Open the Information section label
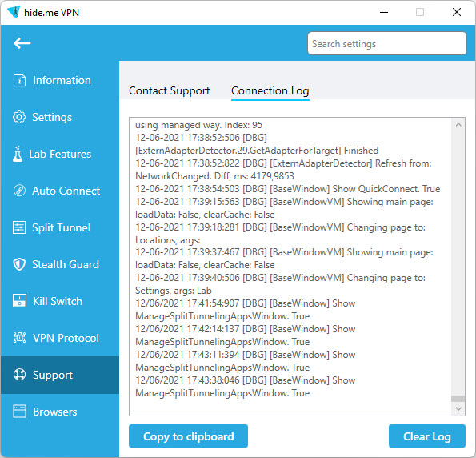 tap(62, 81)
